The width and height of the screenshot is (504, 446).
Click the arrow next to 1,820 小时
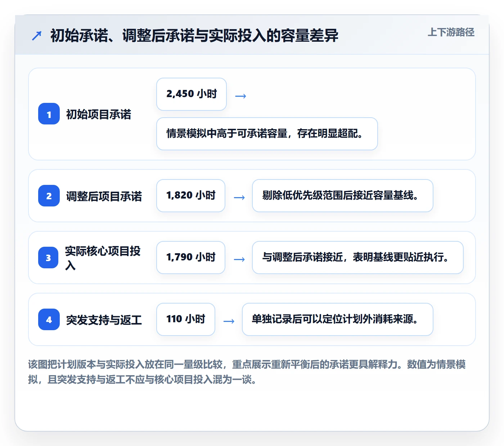[x=239, y=197]
